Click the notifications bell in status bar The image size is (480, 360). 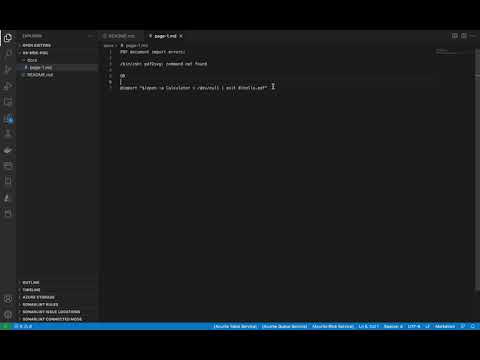(473, 326)
